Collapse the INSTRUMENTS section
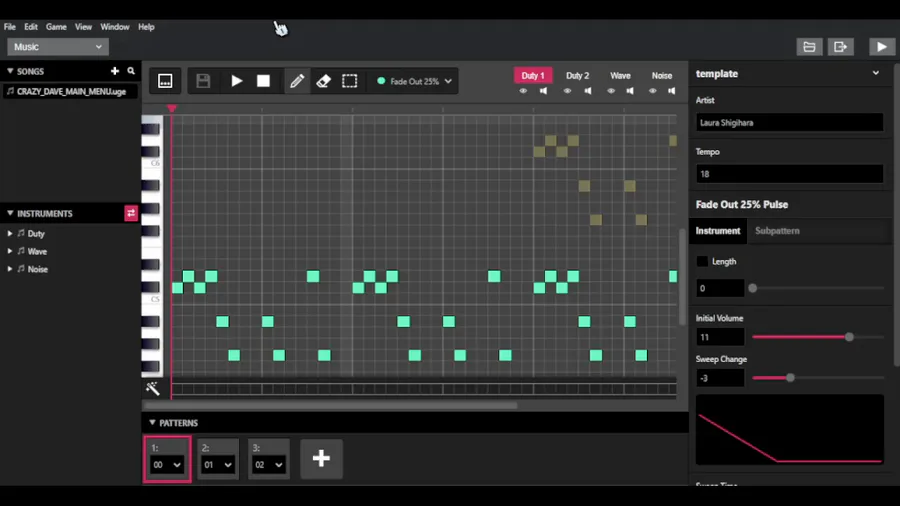Image resolution: width=900 pixels, height=506 pixels. point(10,213)
